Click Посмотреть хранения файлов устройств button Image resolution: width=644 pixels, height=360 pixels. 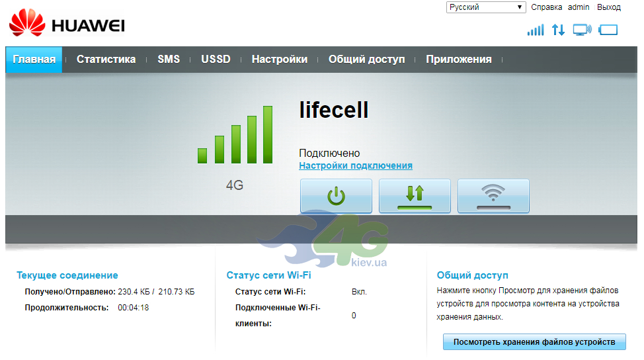coord(534,342)
